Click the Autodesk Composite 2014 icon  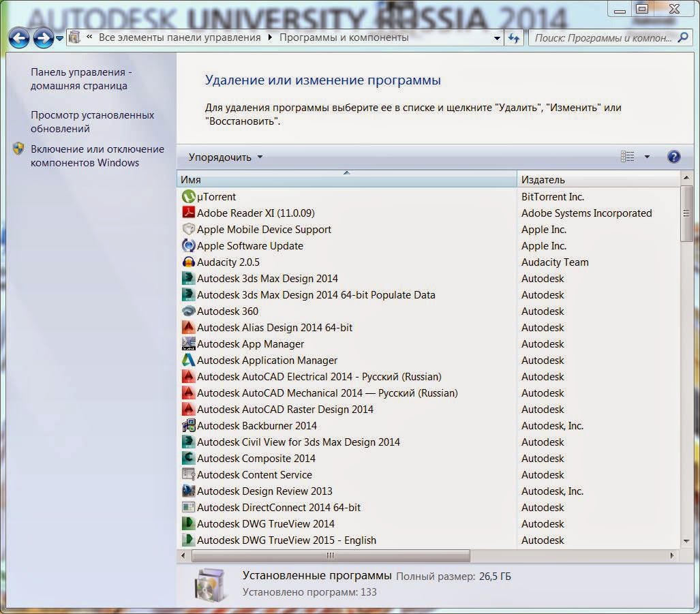click(x=188, y=458)
